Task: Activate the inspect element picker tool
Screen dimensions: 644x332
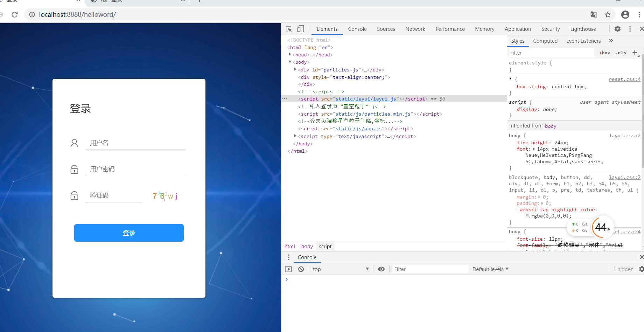Action: click(289, 29)
